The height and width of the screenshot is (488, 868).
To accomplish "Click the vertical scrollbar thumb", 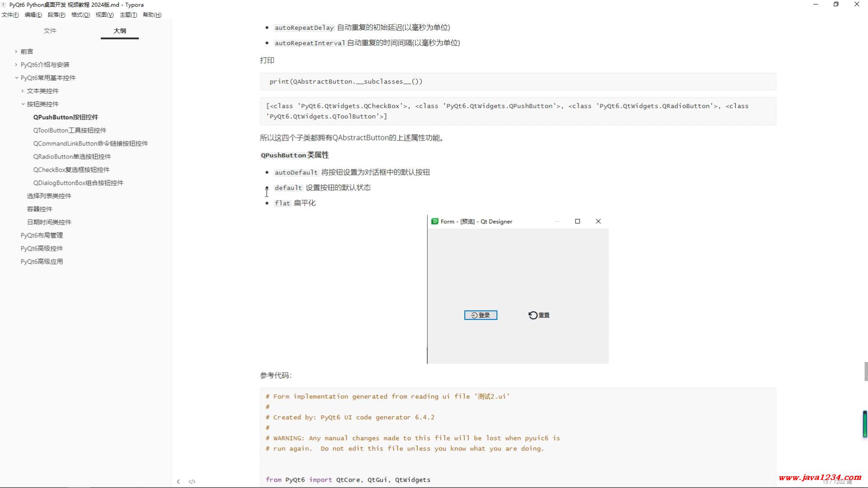I will pos(866,371).
